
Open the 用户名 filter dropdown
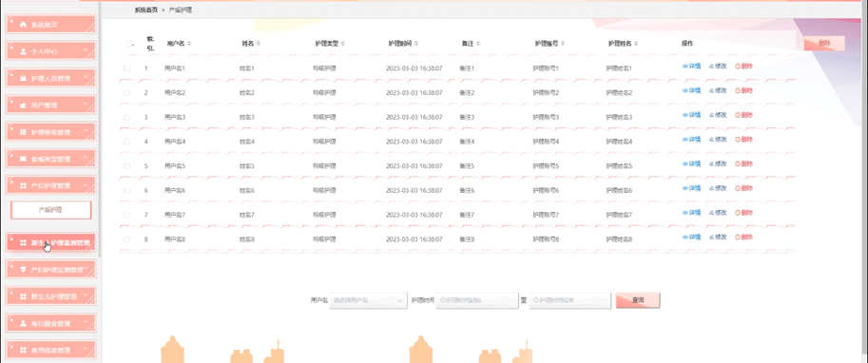(x=369, y=300)
